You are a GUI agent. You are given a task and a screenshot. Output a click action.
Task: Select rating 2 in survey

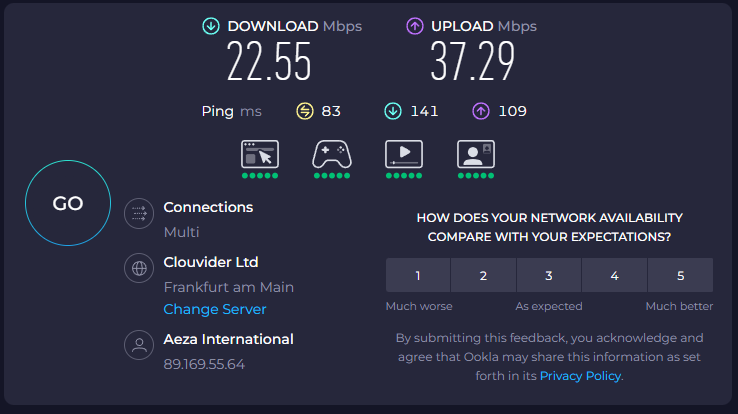point(483,275)
